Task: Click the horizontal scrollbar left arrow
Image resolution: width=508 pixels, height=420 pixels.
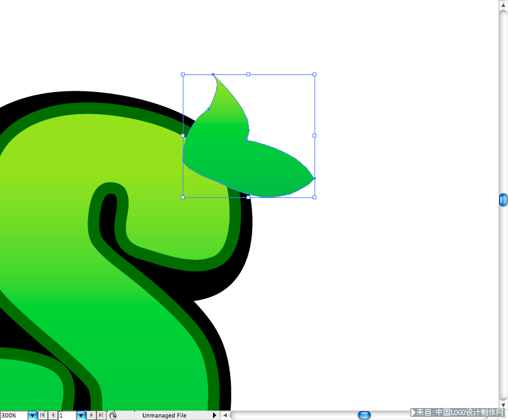Action: 225,415
